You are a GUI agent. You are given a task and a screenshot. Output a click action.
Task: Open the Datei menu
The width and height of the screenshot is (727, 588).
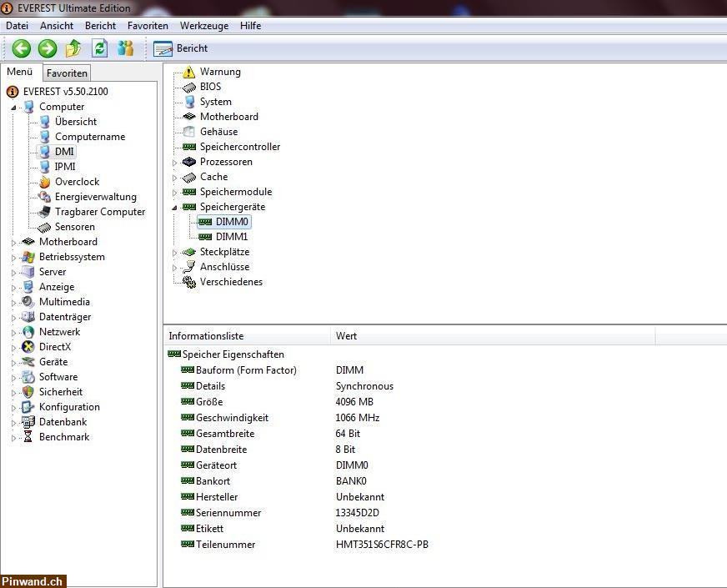point(17,26)
